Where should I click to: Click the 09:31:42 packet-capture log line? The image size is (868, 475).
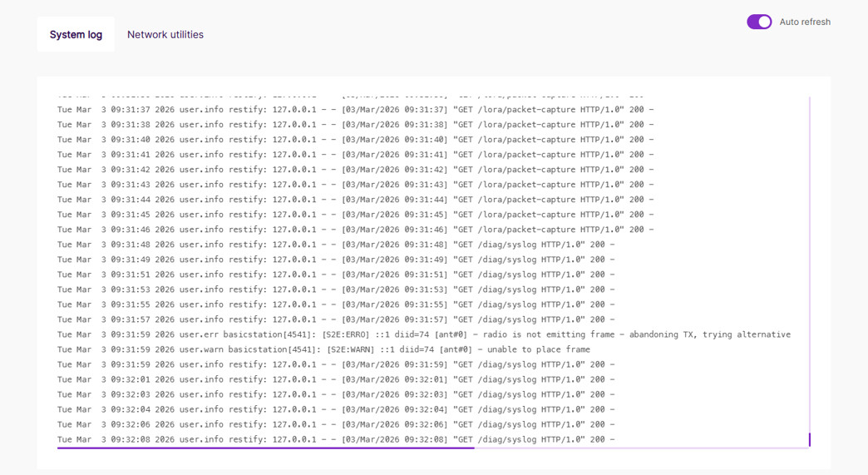point(355,170)
